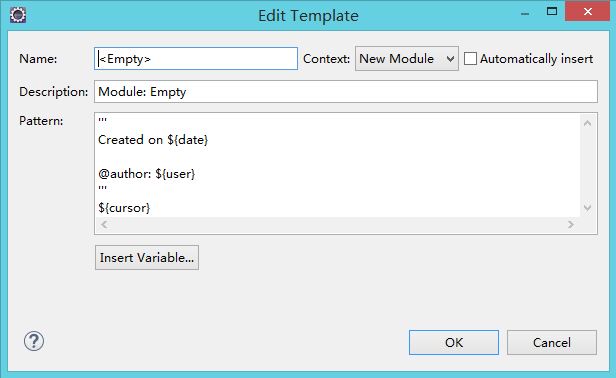Maximize the Edit Template window
Screen dimensions: 616x378
coord(552,11)
